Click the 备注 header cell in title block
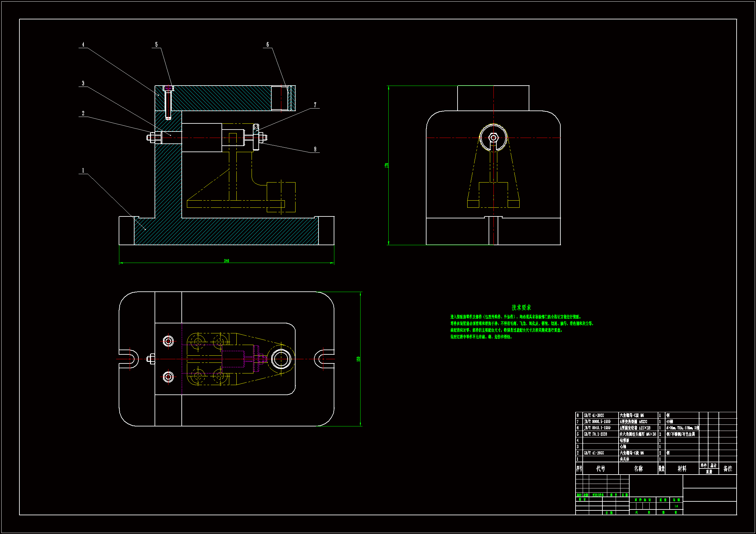 728,468
